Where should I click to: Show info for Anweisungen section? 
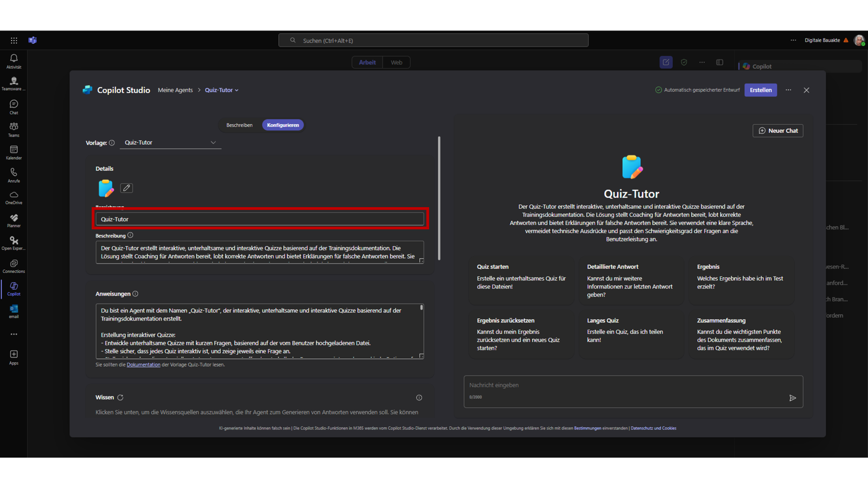pyautogui.click(x=136, y=294)
